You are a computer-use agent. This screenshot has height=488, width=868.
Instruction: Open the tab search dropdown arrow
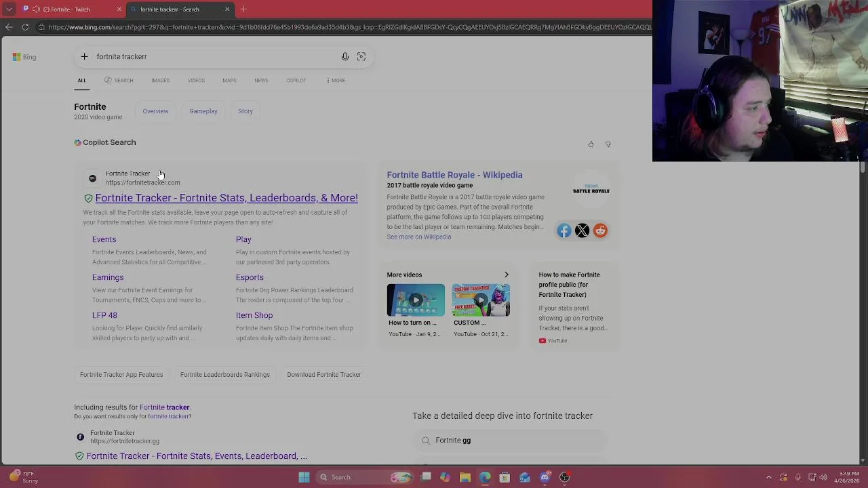coord(9,9)
